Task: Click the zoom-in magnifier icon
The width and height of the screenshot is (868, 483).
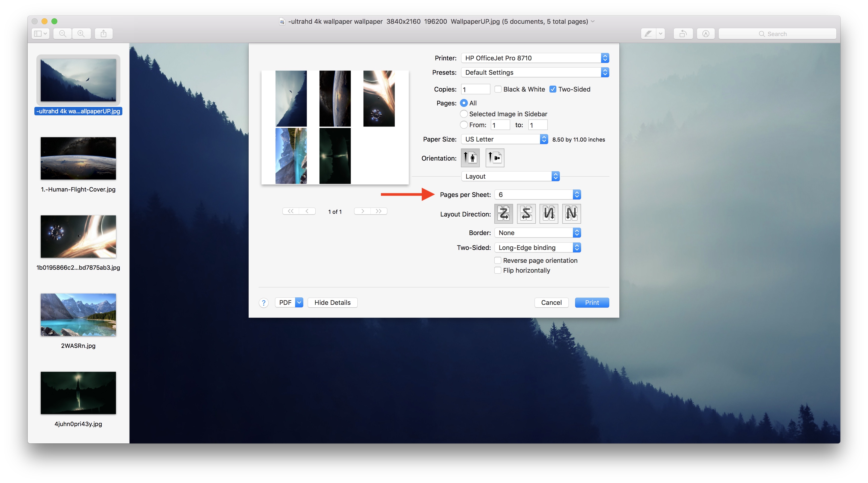Action: (81, 33)
